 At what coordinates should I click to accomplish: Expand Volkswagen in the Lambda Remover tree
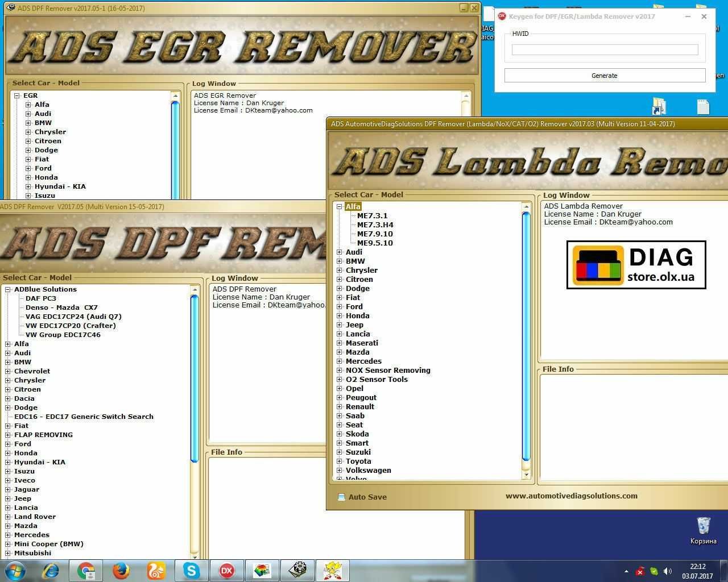(340, 471)
